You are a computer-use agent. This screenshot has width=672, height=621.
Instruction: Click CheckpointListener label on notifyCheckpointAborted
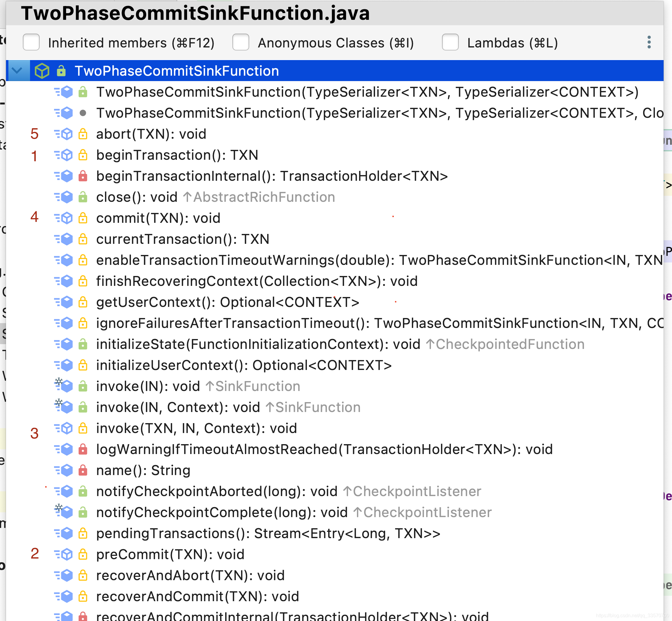coord(412,491)
